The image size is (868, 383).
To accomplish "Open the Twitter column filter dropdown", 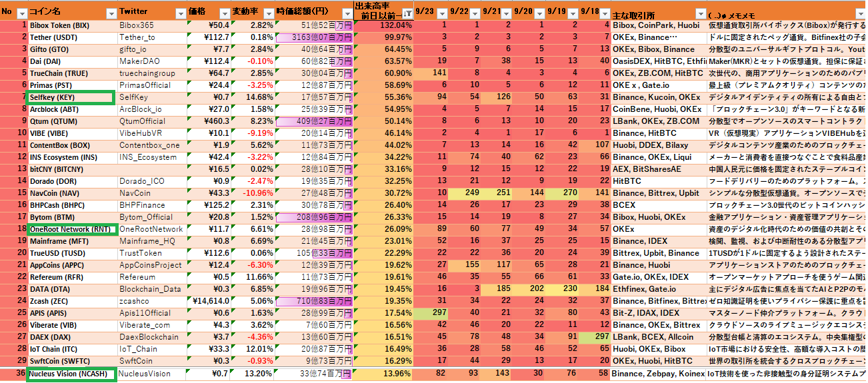I will (179, 14).
